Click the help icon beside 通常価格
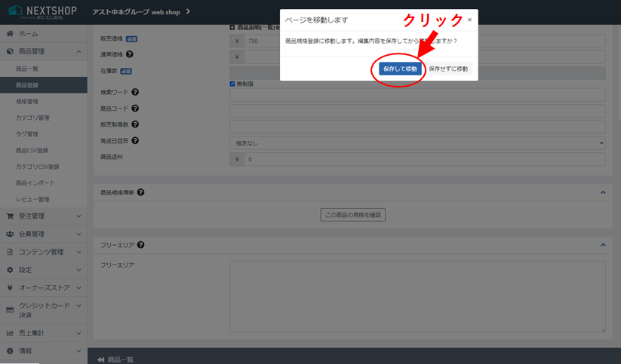Image resolution: width=621 pixels, height=364 pixels. tap(130, 54)
